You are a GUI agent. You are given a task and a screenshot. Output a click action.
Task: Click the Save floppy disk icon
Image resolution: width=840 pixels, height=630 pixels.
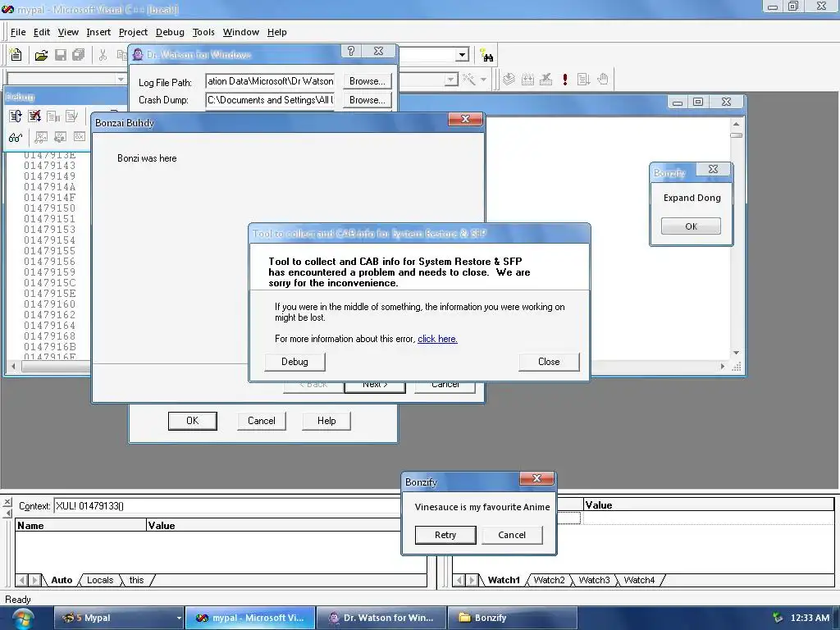61,55
